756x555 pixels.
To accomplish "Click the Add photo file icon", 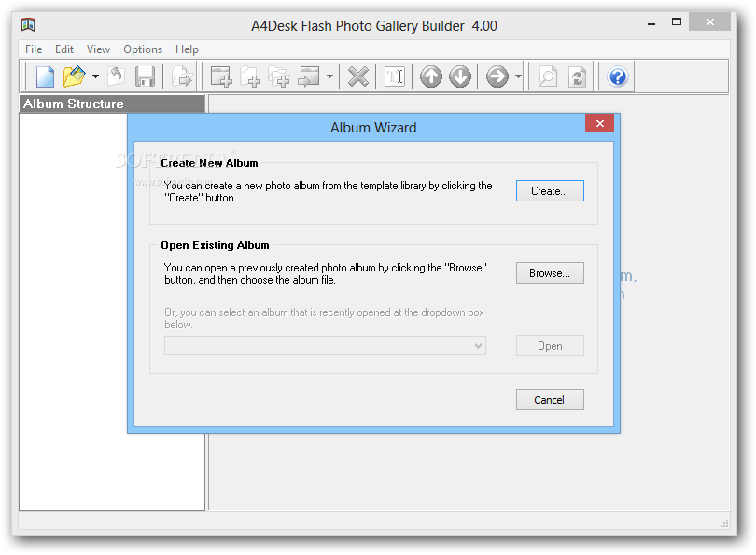I will pyautogui.click(x=250, y=76).
